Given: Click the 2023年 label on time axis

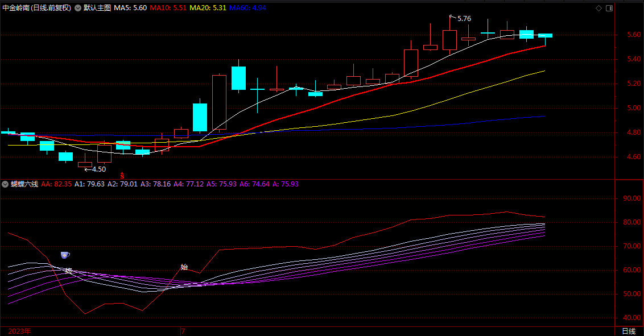Looking at the screenshot, I should pos(19,331).
